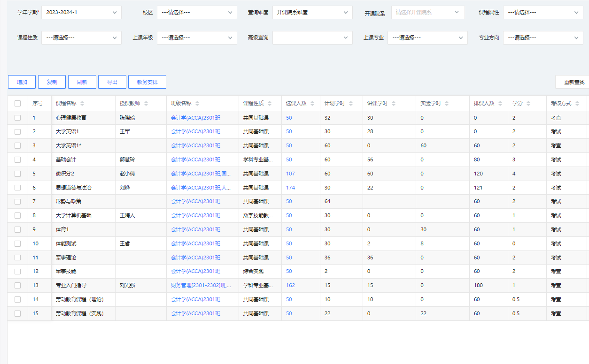
Task: Open the 教务安排 button
Action: (x=147, y=82)
